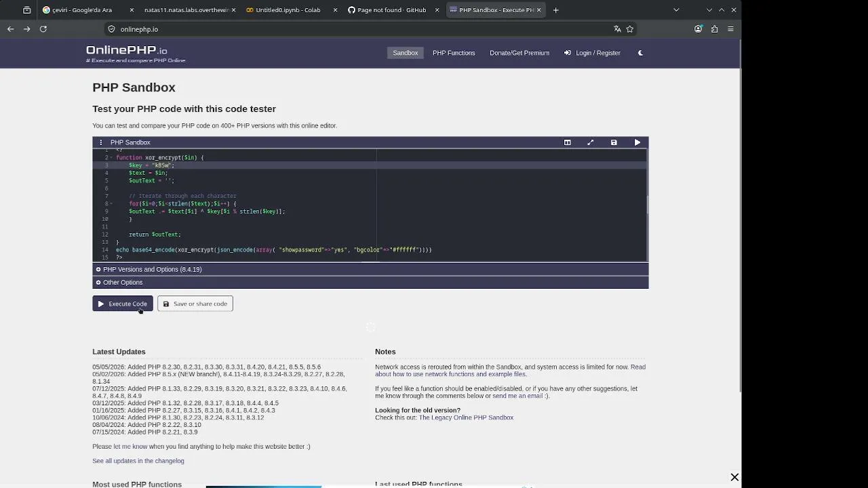Screen dimensions: 868x488
Task: Click the echo base64_encode line in editor
Action: 273,250
